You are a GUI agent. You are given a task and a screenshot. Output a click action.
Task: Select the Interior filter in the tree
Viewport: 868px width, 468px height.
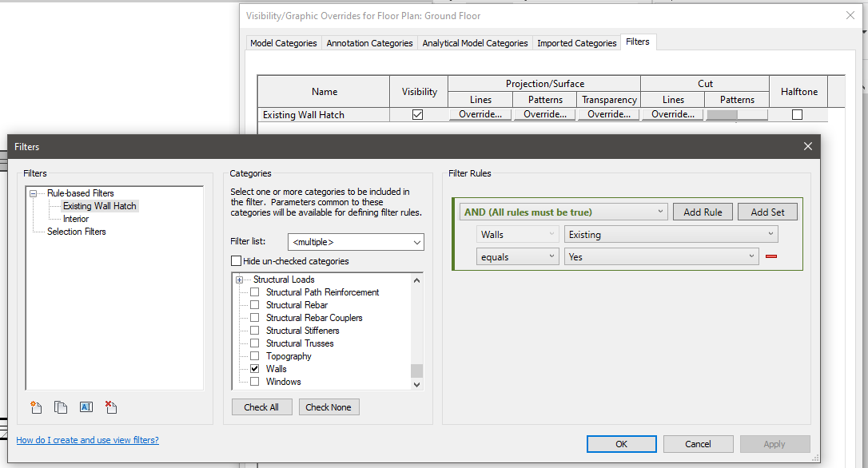pyautogui.click(x=76, y=219)
